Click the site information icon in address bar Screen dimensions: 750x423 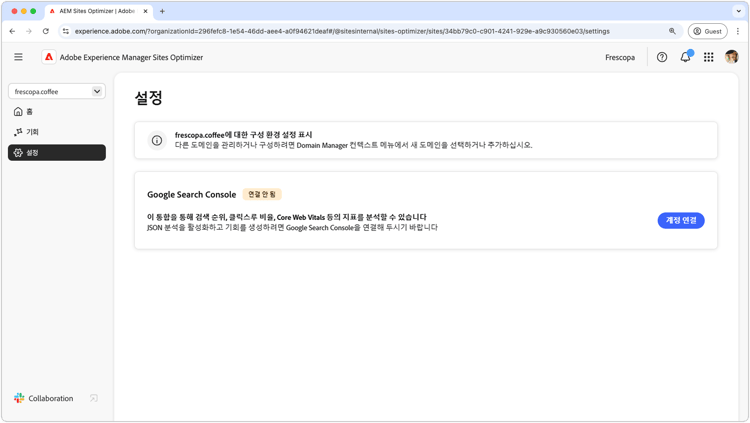[66, 31]
